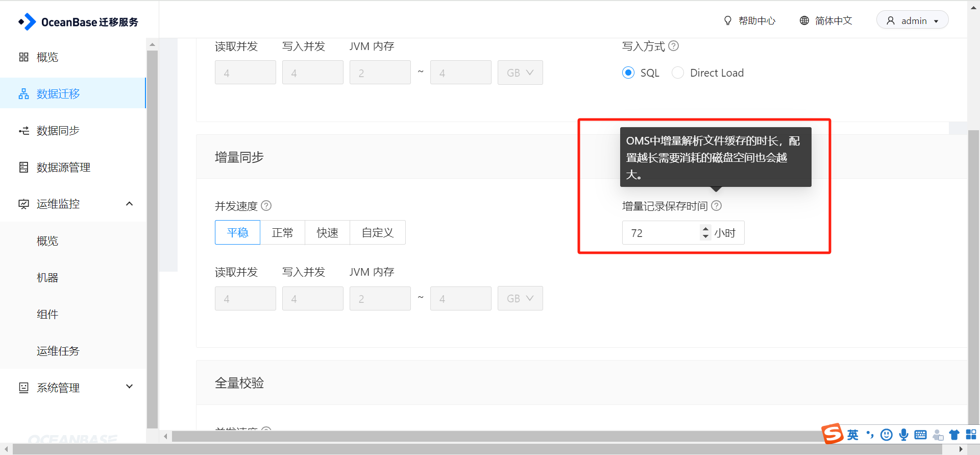The height and width of the screenshot is (455, 980).
Task: Increase the retention hours with up arrow
Action: tap(705, 228)
